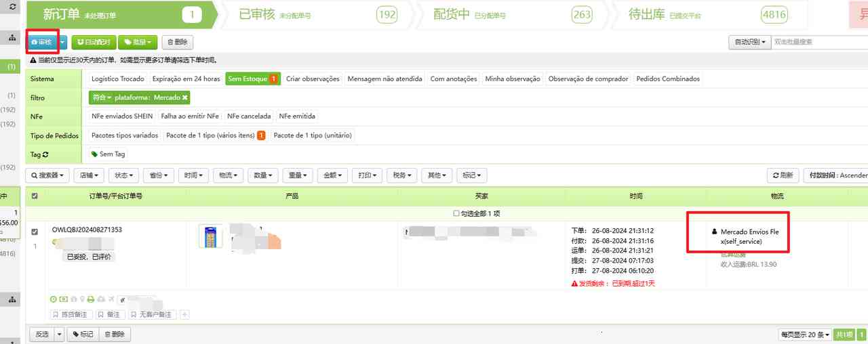Open the 税务 dropdown
The width and height of the screenshot is (868, 344).
coord(402,175)
